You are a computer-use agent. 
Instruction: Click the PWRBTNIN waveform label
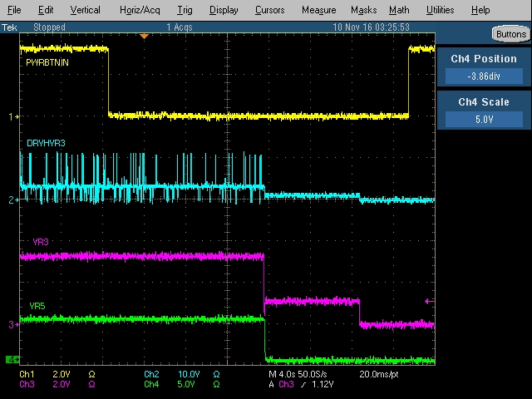[x=47, y=62]
